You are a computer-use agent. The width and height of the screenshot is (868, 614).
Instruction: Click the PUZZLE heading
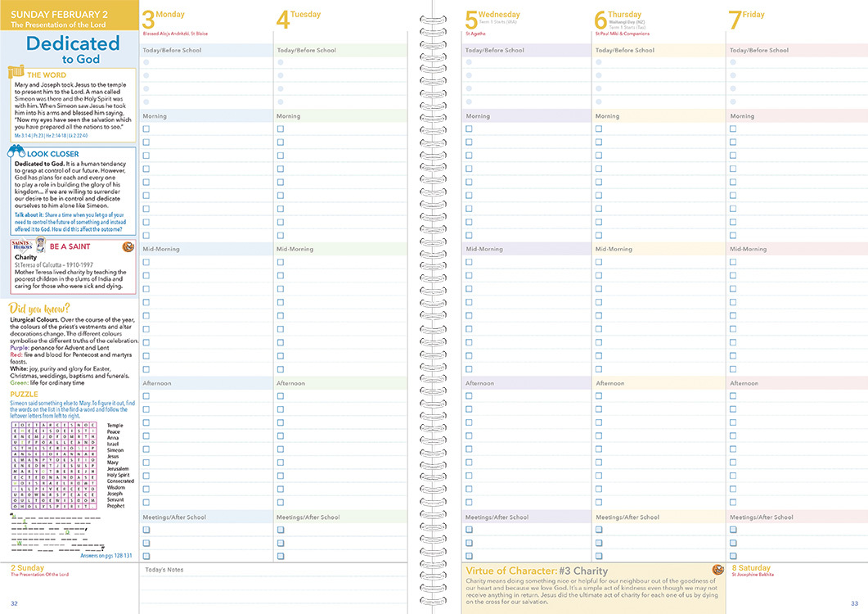(24, 394)
